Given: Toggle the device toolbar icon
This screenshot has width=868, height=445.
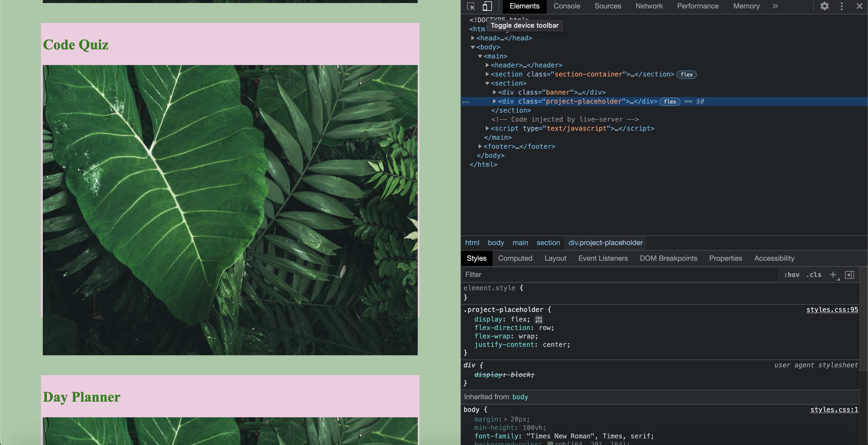Looking at the screenshot, I should (487, 6).
